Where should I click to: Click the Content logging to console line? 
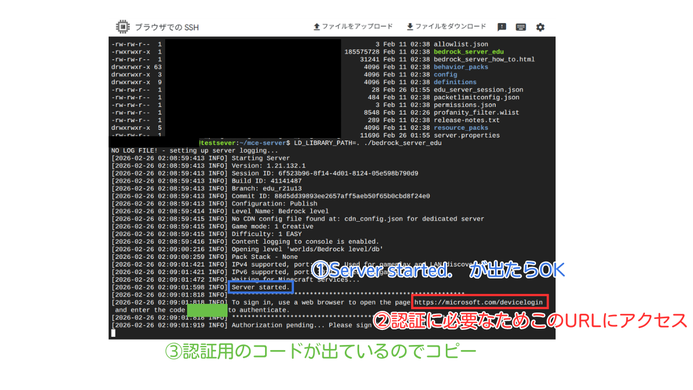[x=305, y=241]
